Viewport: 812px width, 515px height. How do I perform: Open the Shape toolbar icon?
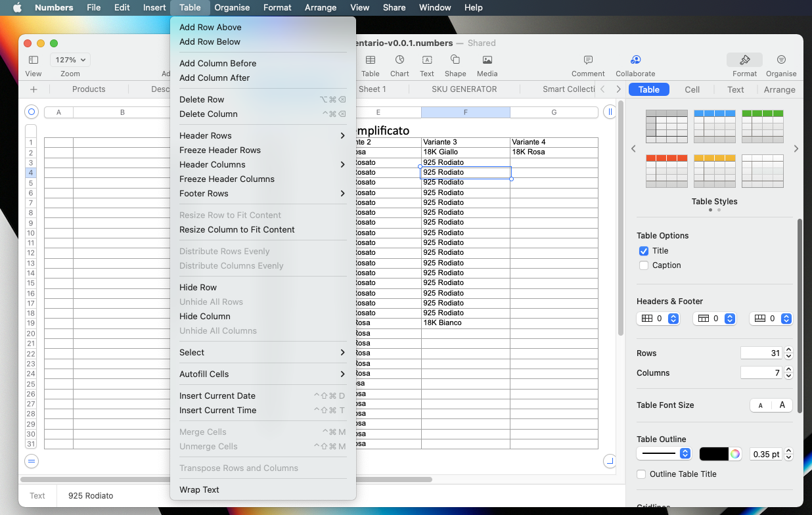[x=455, y=60]
